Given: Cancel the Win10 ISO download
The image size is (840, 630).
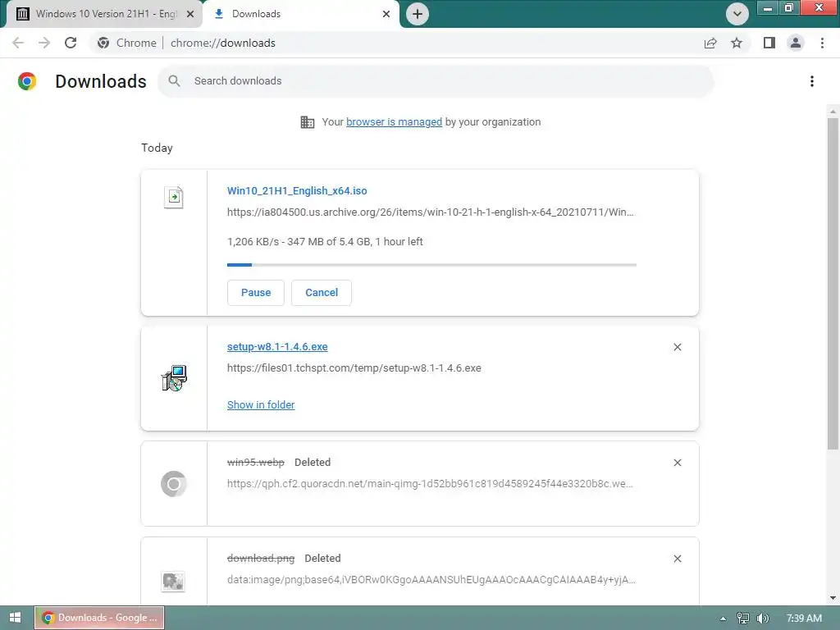Looking at the screenshot, I should pos(322,293).
